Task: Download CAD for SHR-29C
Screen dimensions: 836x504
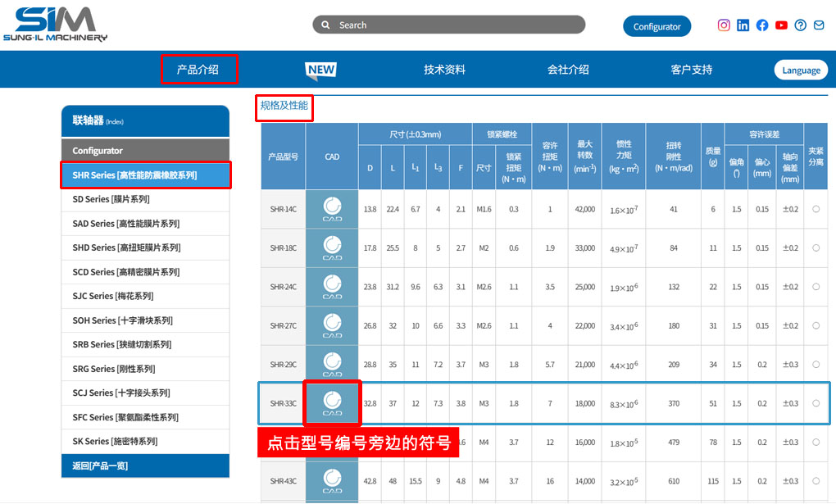Action: [x=332, y=365]
